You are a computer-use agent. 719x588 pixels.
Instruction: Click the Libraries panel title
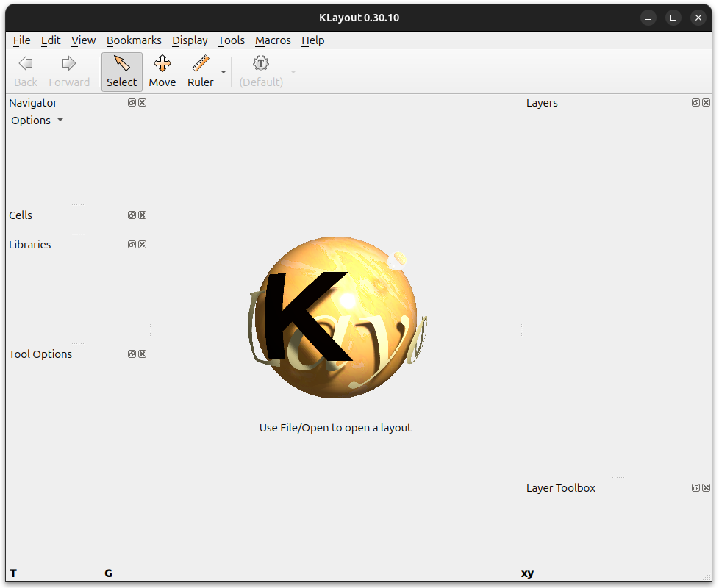click(30, 244)
